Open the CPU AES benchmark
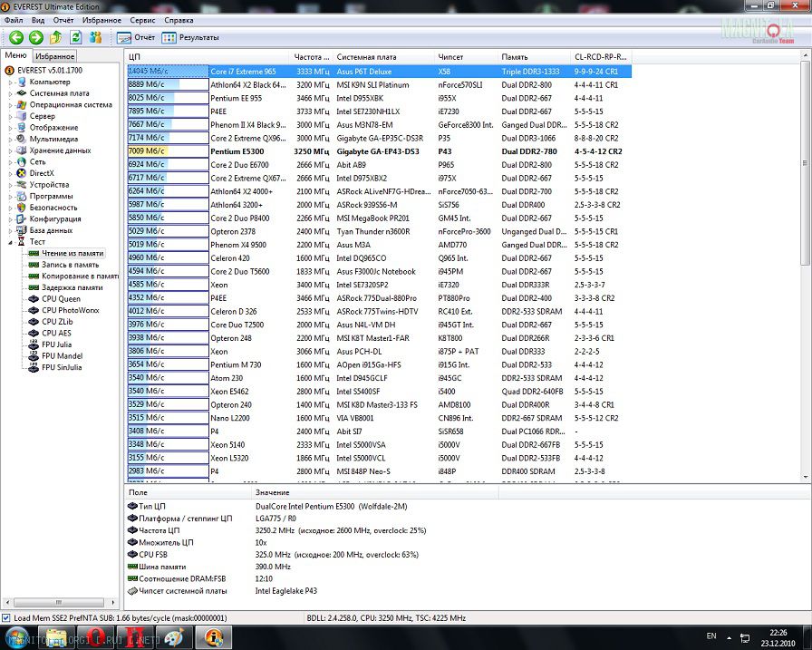Viewport: 812px width, 650px height. click(50, 333)
